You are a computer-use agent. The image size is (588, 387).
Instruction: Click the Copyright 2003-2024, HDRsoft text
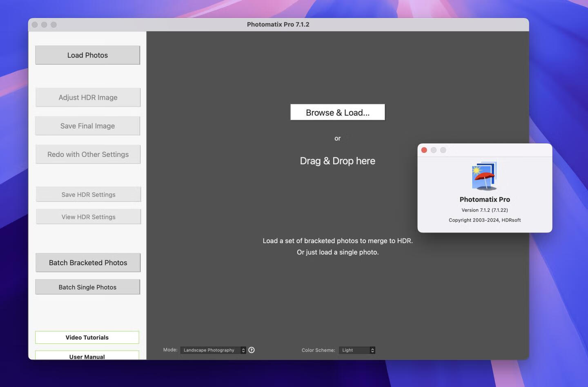(485, 220)
